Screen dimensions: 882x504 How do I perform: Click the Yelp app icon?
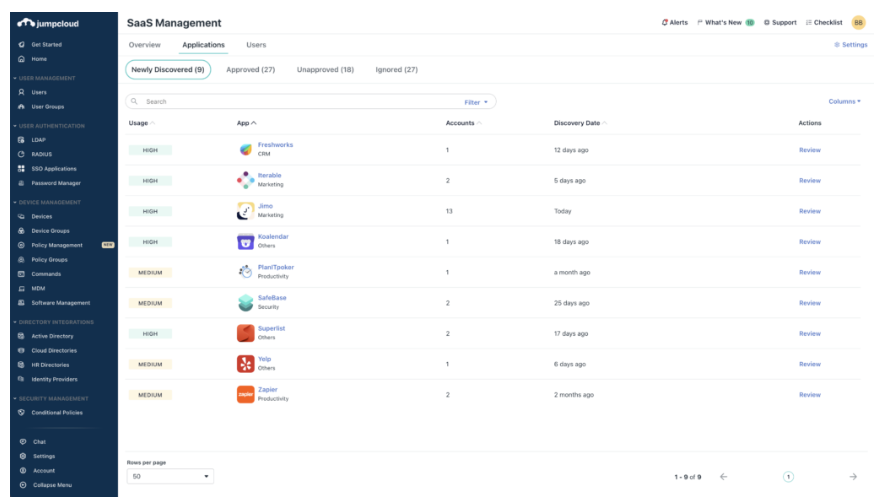click(x=246, y=364)
